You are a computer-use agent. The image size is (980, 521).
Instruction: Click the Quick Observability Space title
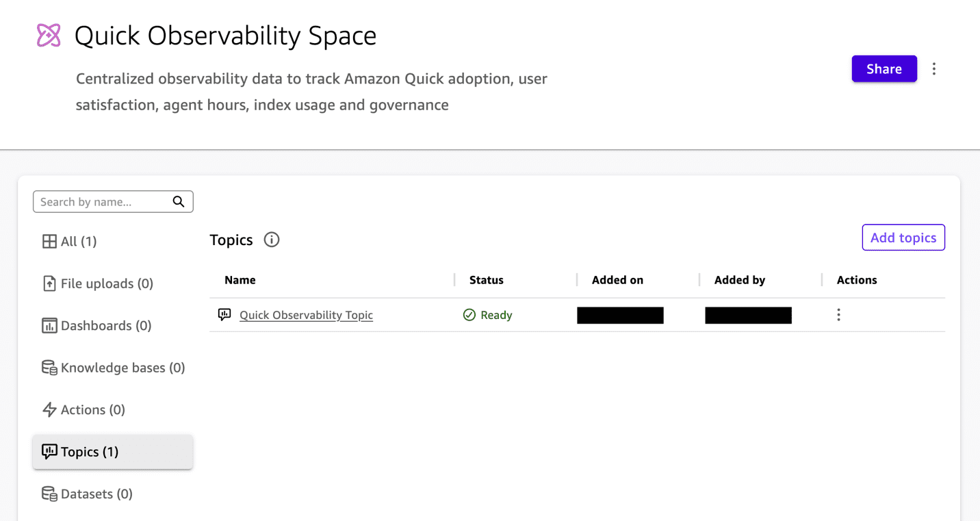click(x=225, y=36)
